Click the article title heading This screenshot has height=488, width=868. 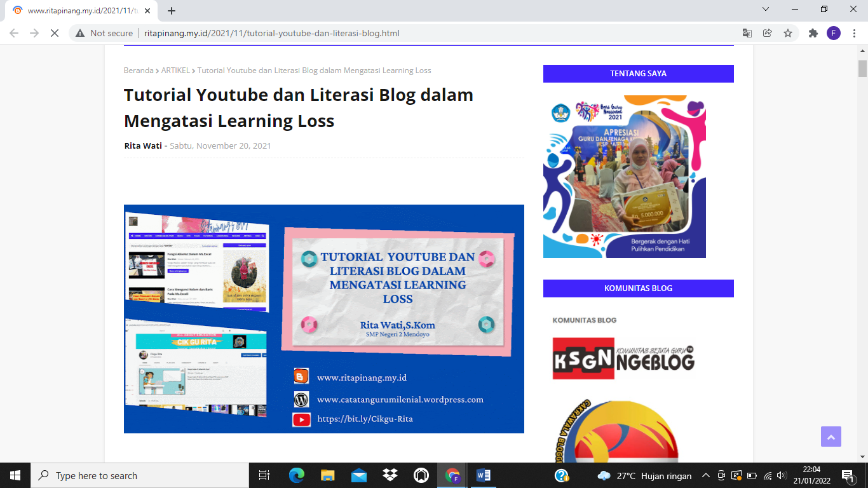point(299,107)
